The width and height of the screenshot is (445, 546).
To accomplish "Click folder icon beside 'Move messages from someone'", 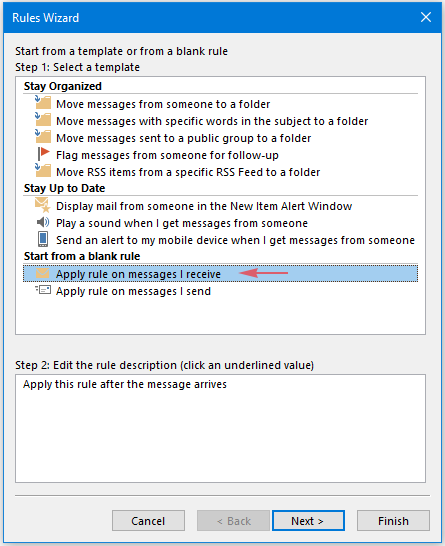I will pyautogui.click(x=43, y=103).
